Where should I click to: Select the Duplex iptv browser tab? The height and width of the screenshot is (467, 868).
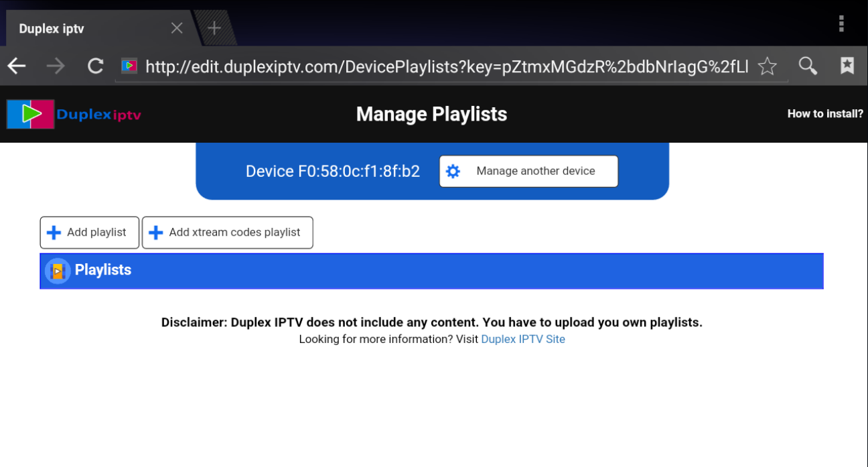[100, 28]
